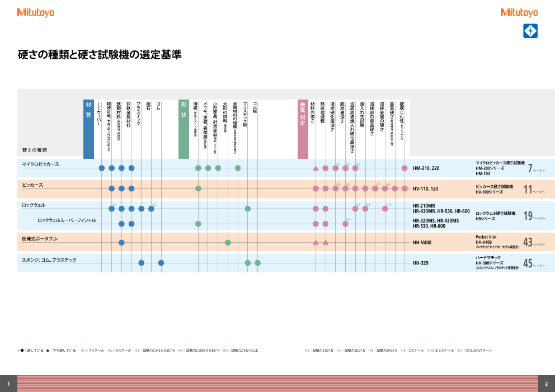Click blue dot for マイクロビッカース ICウェハー
Screen dimensions: 555x392
tap(102, 168)
